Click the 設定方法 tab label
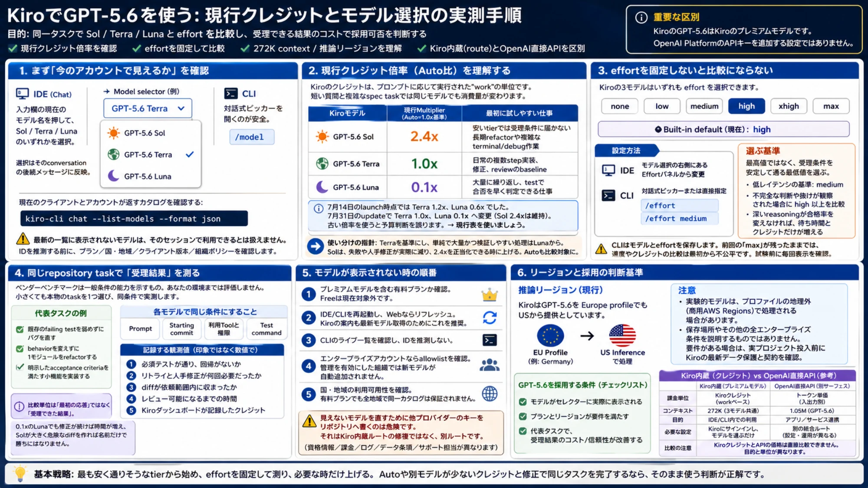The width and height of the screenshot is (868, 488). [x=626, y=151]
